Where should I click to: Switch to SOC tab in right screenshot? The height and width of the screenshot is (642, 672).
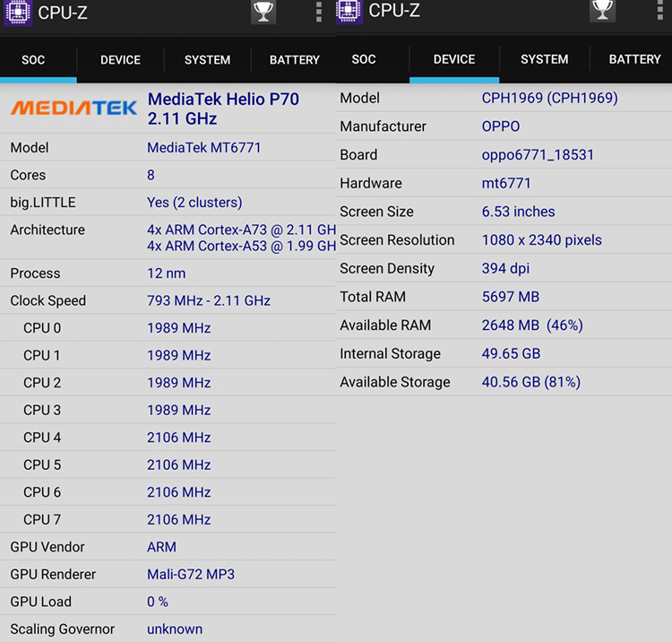(x=364, y=59)
